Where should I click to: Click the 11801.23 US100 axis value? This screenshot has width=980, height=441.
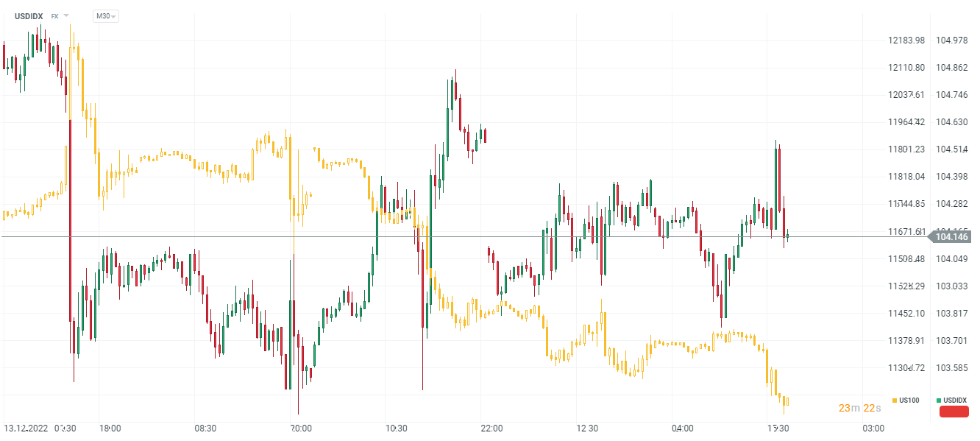906,149
